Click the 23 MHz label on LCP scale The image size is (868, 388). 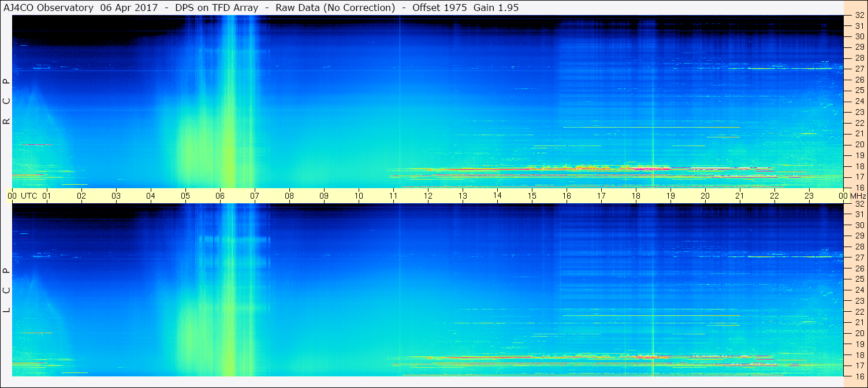[x=859, y=301]
